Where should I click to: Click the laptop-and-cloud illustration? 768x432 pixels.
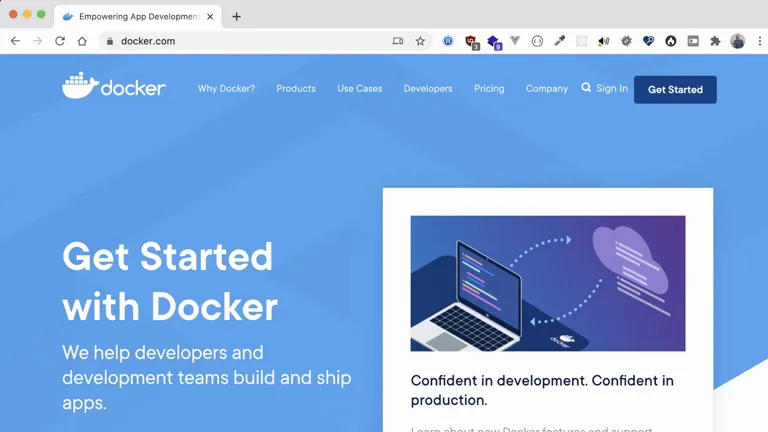(x=548, y=283)
